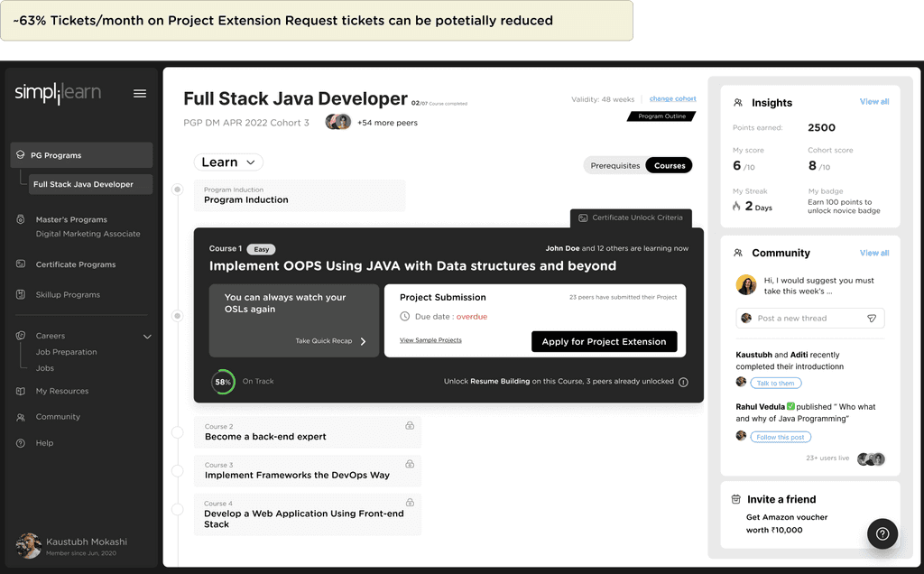This screenshot has height=574, width=924.
Task: Click the change cohort link
Action: (x=672, y=98)
